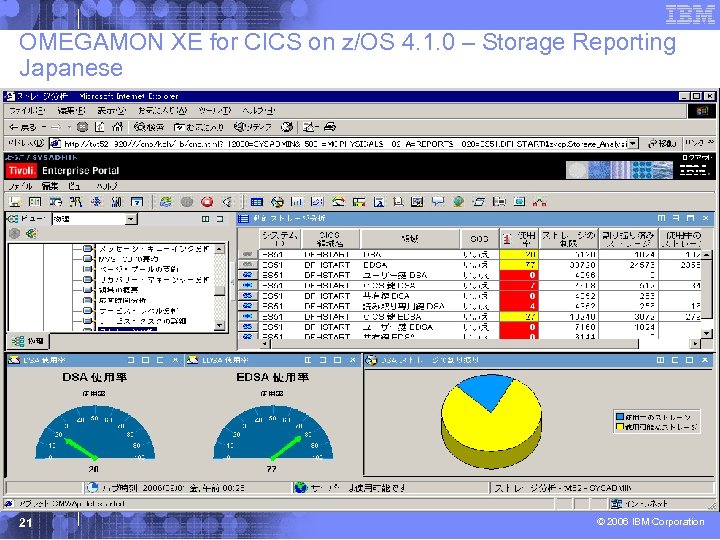Click the ログアウト logout link in portal banner
This screenshot has height=540, width=720.
(x=697, y=158)
